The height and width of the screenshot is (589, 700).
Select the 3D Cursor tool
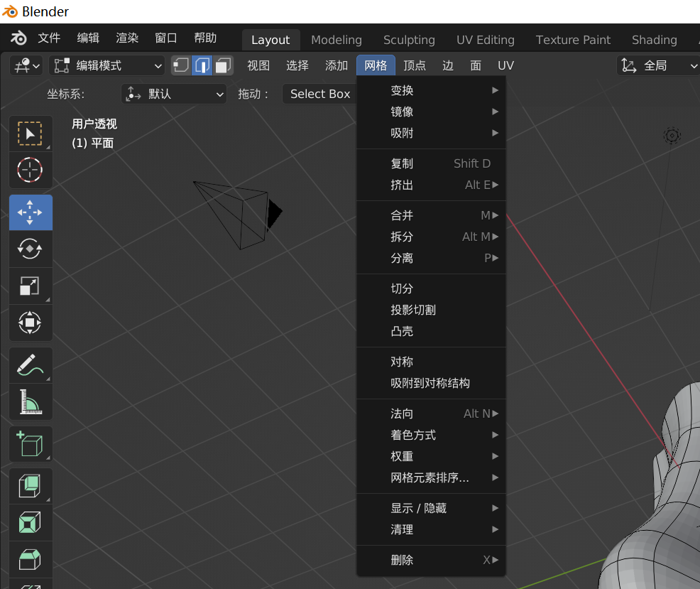tap(30, 171)
